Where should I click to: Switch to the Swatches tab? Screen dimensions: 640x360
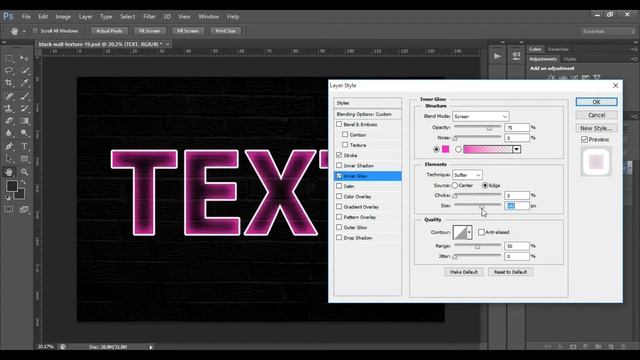pos(558,49)
